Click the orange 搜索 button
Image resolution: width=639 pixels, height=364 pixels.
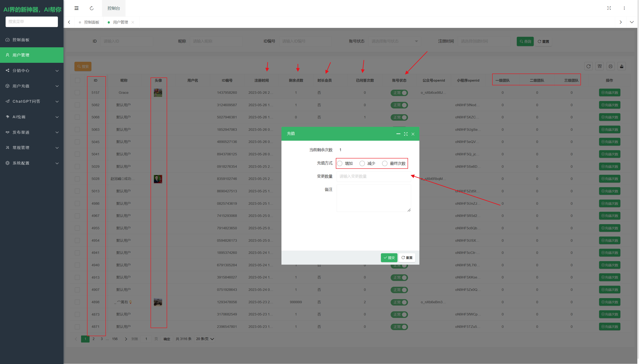(x=83, y=67)
